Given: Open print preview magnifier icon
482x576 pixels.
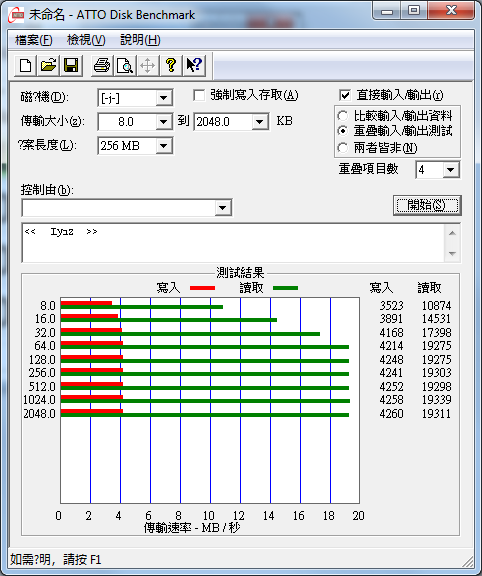Looking at the screenshot, I should 125,66.
